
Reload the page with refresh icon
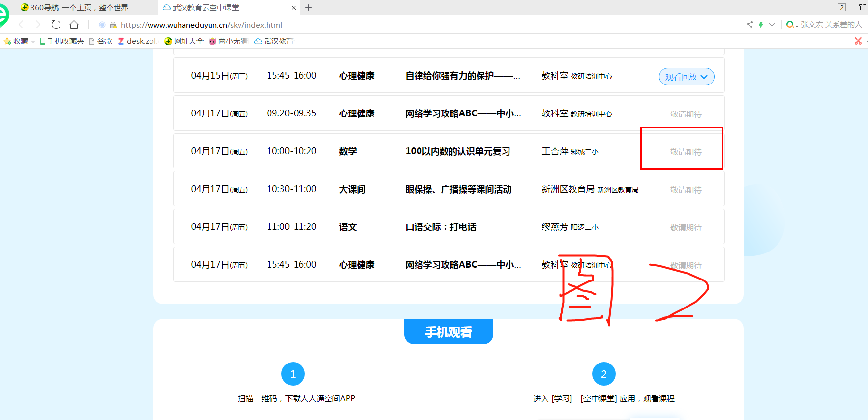coord(56,25)
